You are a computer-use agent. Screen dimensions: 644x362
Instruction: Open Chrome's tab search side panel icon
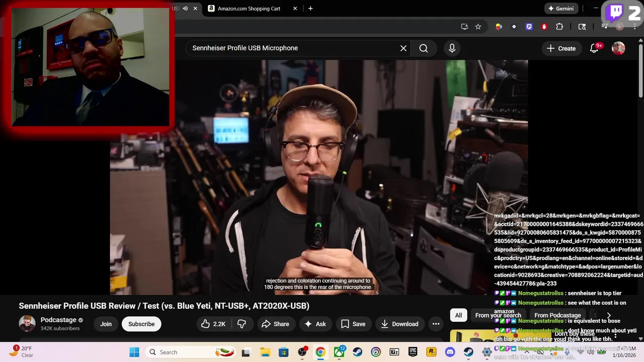(x=582, y=27)
